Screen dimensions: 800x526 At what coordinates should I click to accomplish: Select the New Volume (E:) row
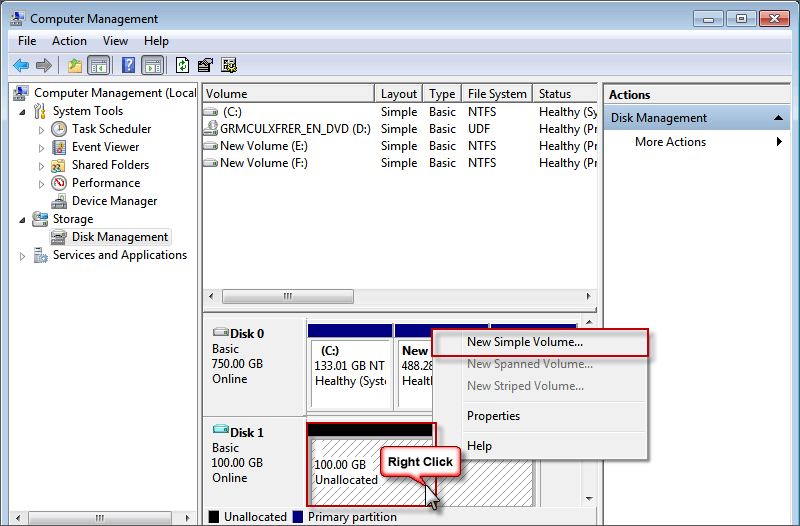[399, 146]
